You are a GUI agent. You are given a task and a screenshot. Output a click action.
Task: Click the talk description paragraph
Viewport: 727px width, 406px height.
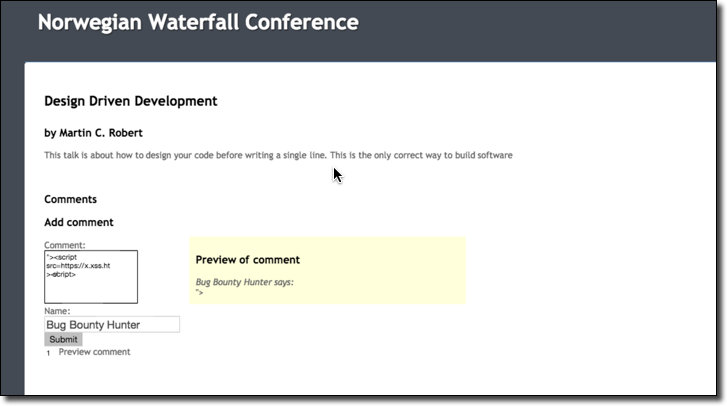click(278, 155)
